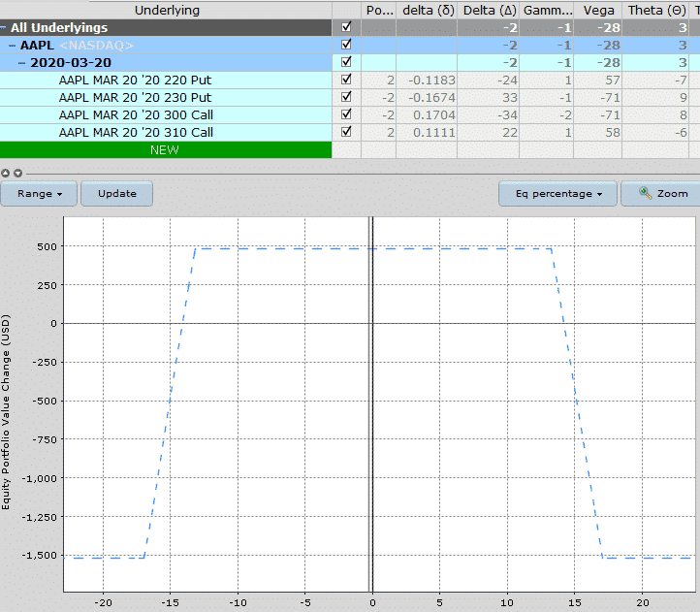Click the Position column header
This screenshot has width=700, height=612.
pos(378,11)
